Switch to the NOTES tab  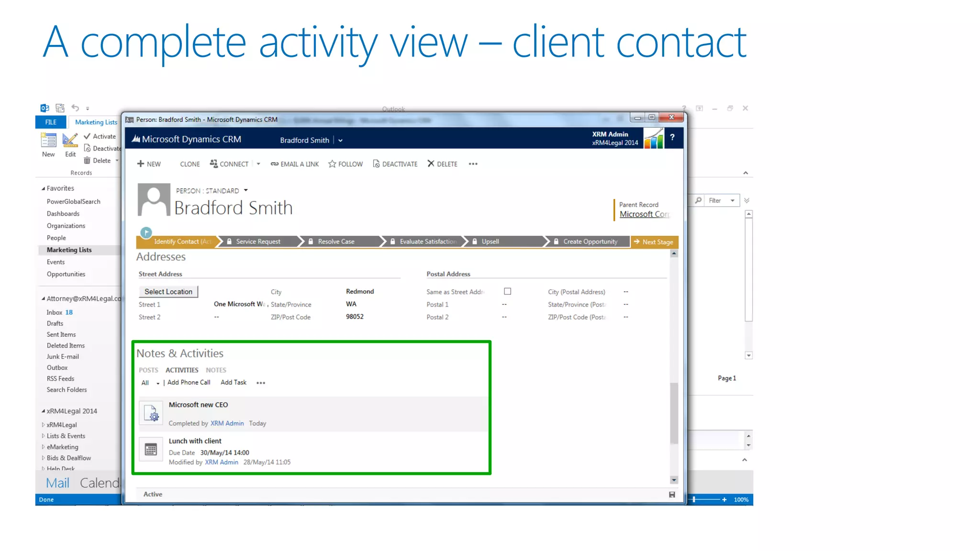point(216,370)
